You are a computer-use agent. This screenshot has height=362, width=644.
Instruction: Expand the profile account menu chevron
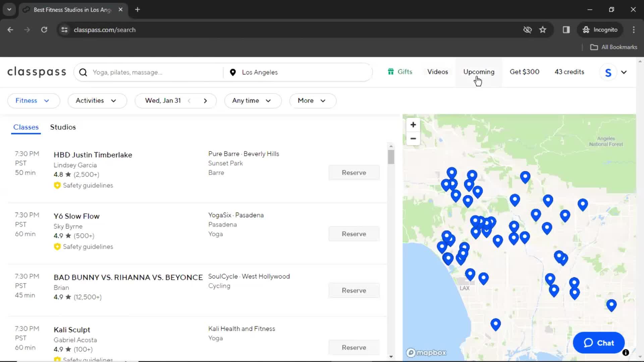(624, 72)
